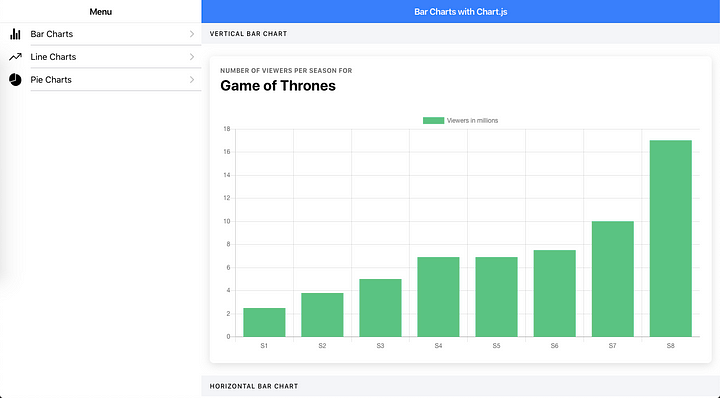Select the Line Charts menu item

click(x=101, y=57)
